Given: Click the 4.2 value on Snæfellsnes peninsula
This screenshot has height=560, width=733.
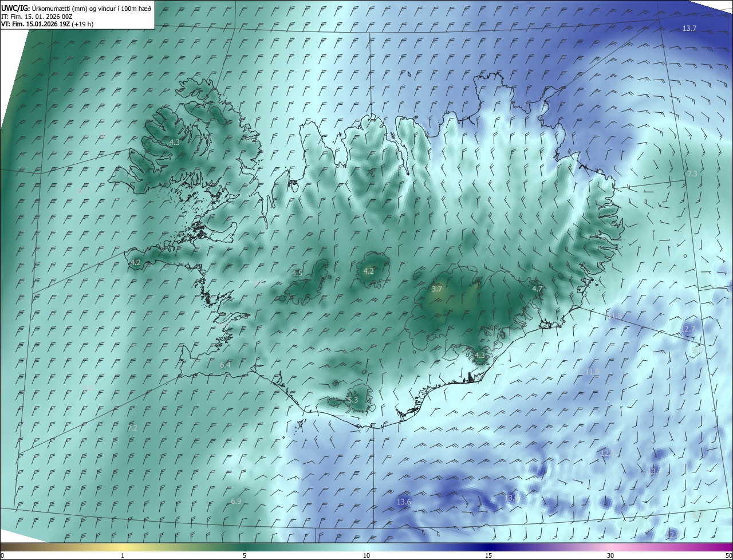Looking at the screenshot, I should [x=136, y=263].
